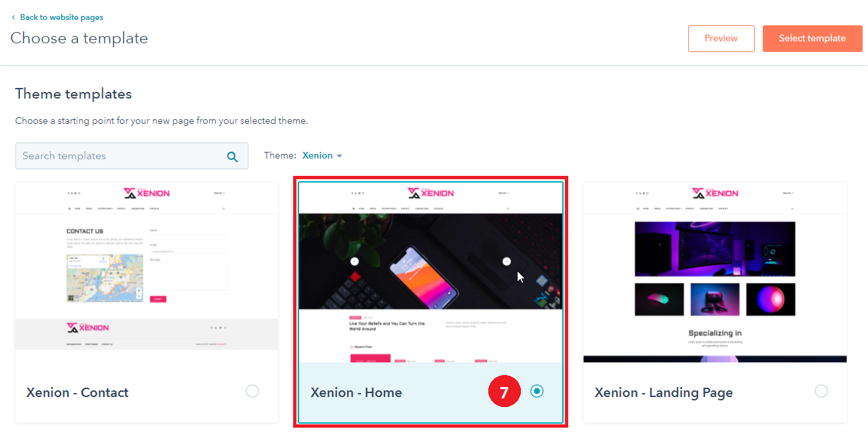868x441 pixels.
Task: Click left carousel arrow in Home preview
Action: pyautogui.click(x=354, y=262)
